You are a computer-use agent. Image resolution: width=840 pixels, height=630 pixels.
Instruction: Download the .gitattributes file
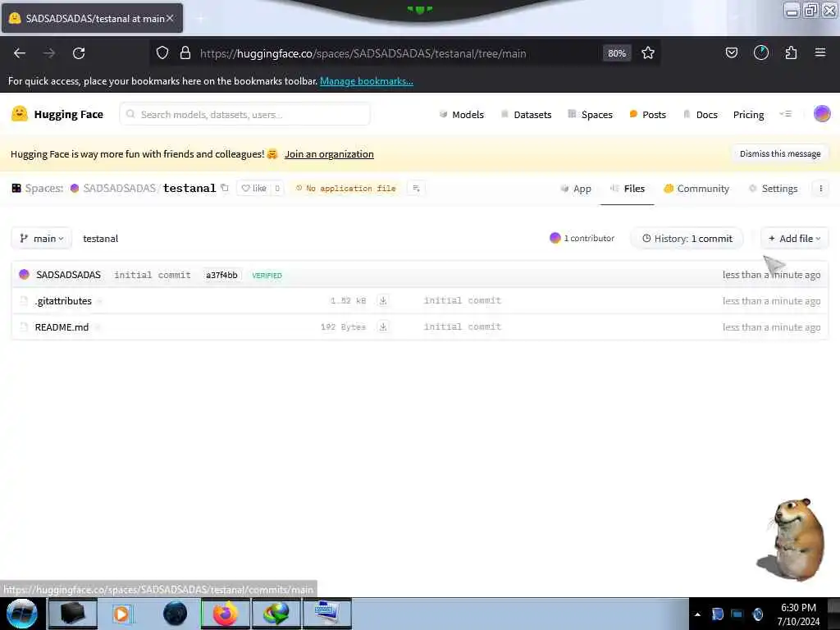383,300
